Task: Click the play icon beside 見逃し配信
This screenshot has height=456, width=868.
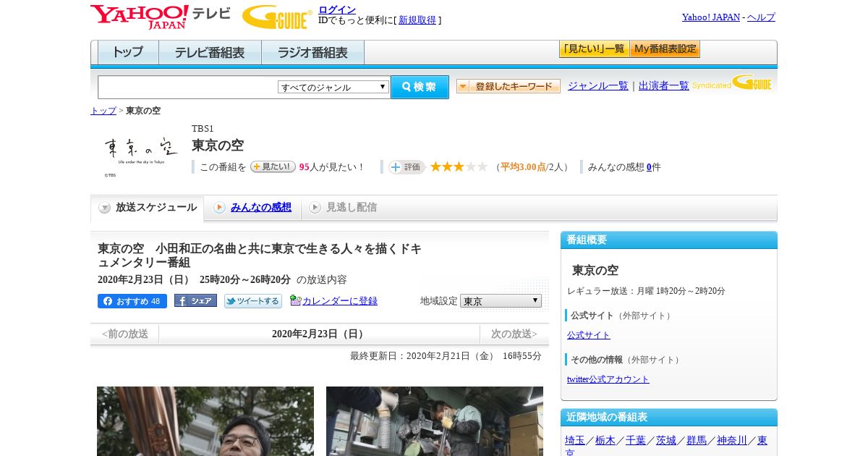Action: 315,208
